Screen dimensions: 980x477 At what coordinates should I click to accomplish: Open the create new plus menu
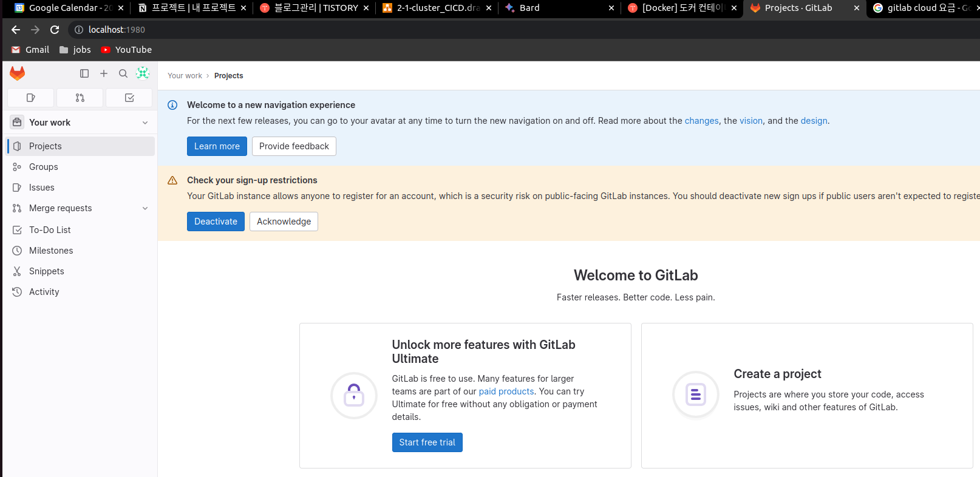(104, 73)
